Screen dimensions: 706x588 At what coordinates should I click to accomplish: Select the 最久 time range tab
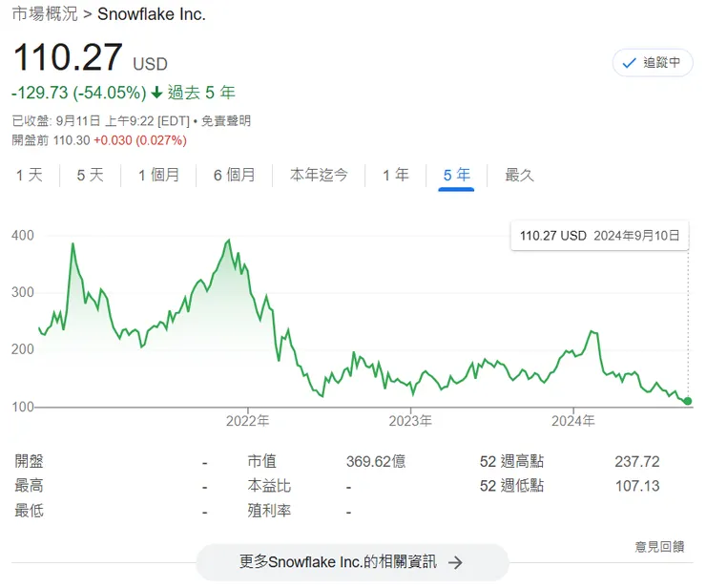pyautogui.click(x=519, y=175)
